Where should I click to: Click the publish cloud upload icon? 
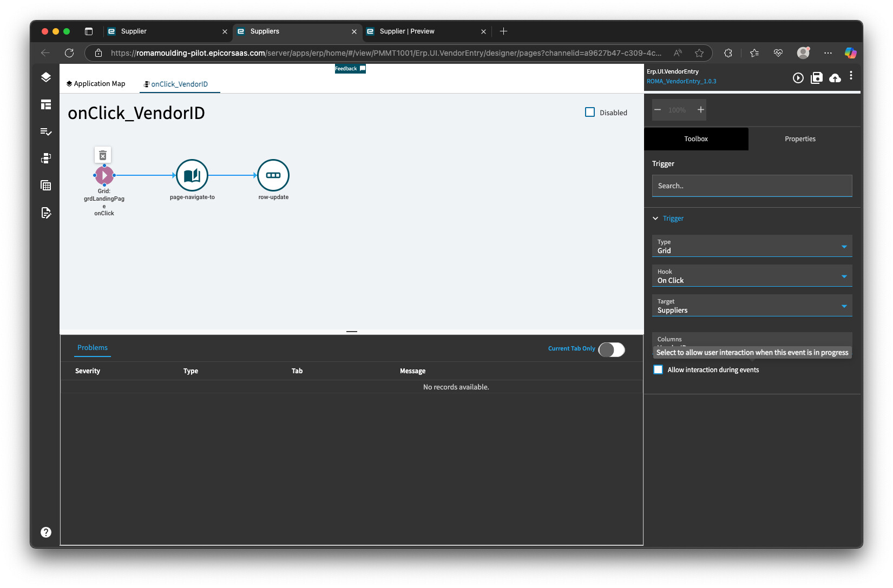coord(835,78)
